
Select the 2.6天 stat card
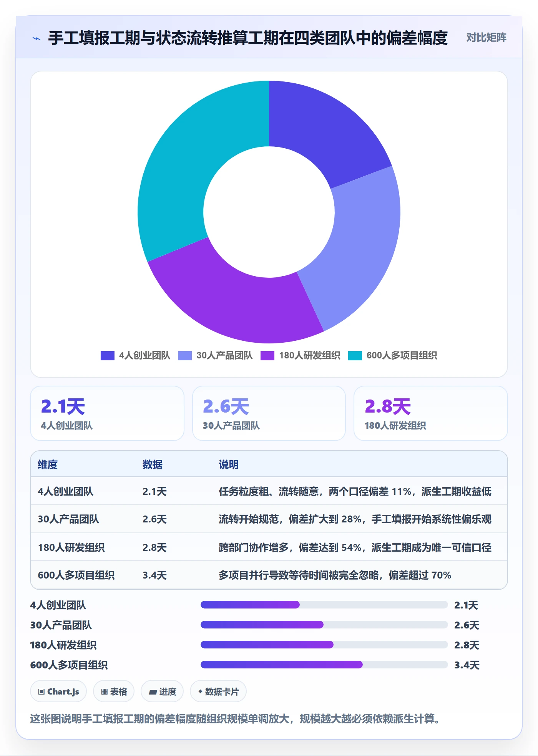click(269, 413)
